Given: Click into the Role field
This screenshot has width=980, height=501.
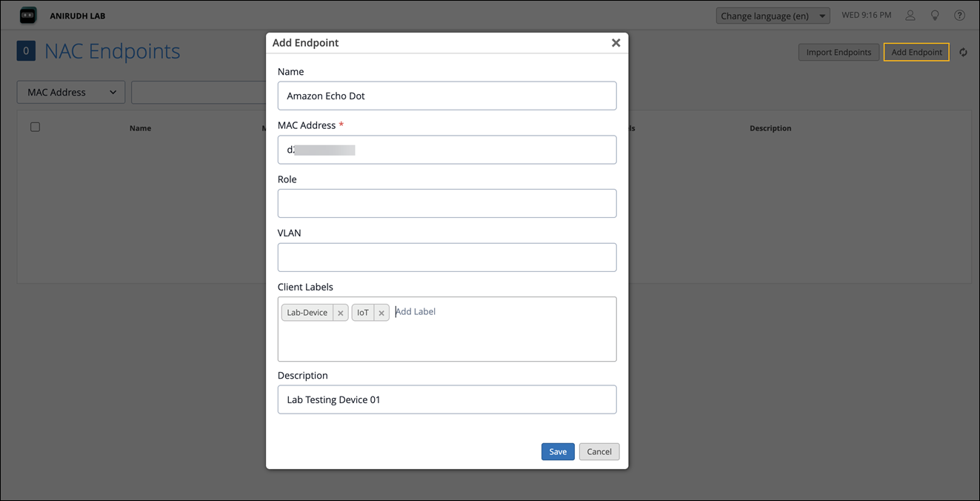Looking at the screenshot, I should click(447, 203).
